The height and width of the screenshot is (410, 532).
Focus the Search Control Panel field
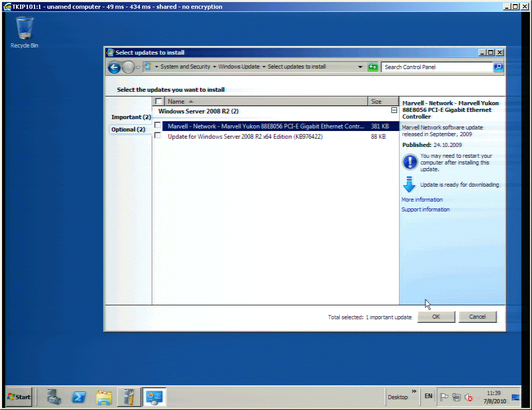coord(437,67)
